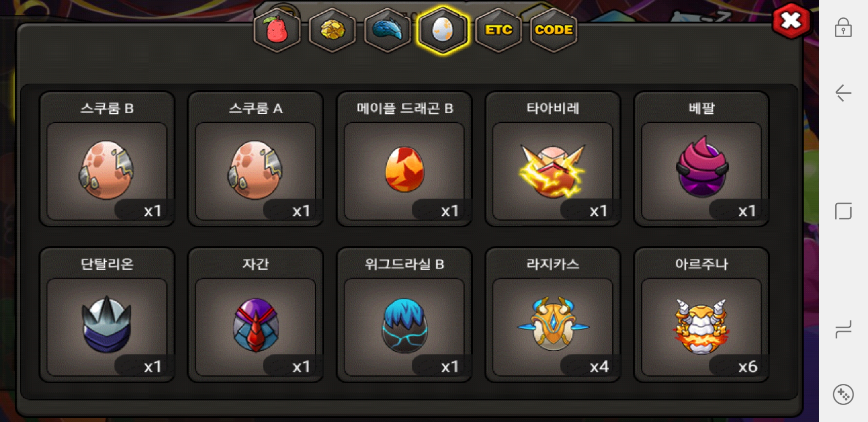868x422 pixels.
Task: Tap the Android back arrow
Action: 843,93
